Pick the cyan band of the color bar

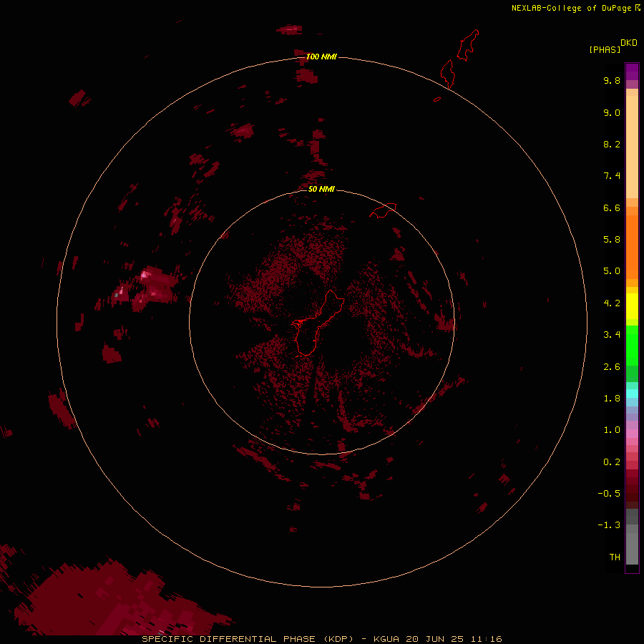click(632, 394)
